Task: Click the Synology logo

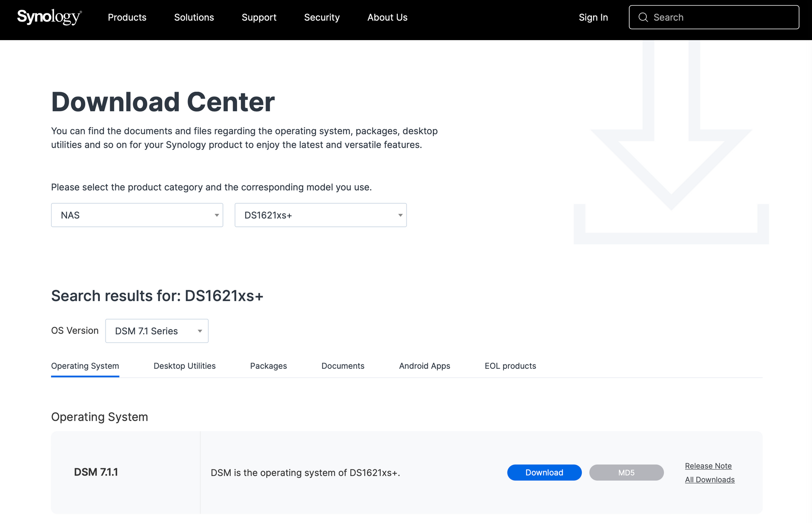Action: (x=49, y=17)
